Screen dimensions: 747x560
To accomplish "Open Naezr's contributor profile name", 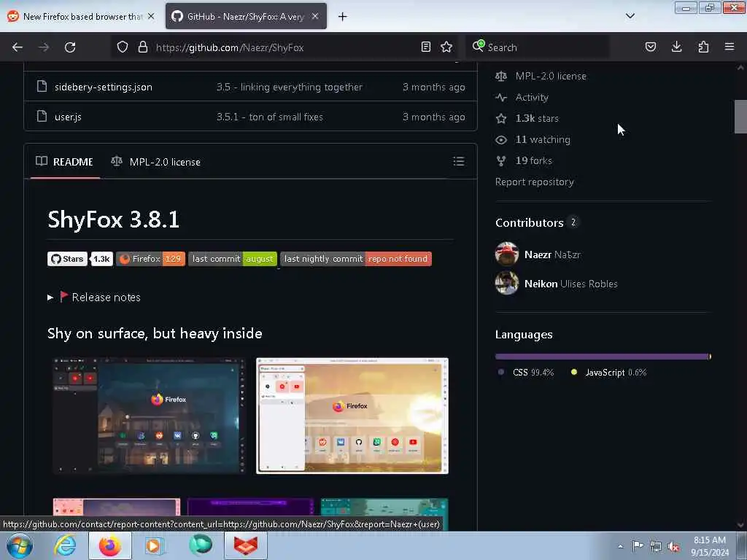I will point(538,254).
